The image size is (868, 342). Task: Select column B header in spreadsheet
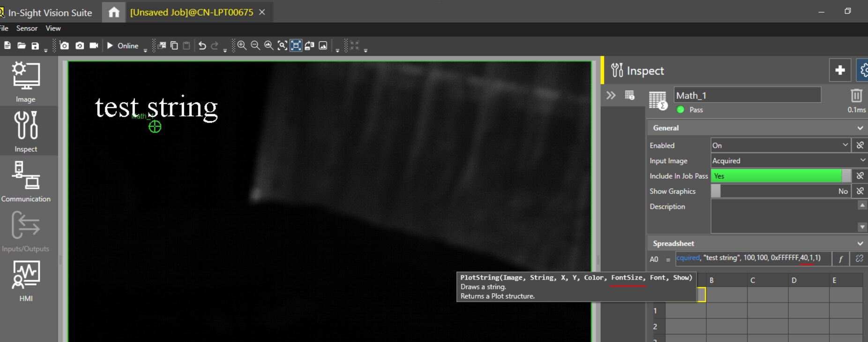tap(726, 280)
